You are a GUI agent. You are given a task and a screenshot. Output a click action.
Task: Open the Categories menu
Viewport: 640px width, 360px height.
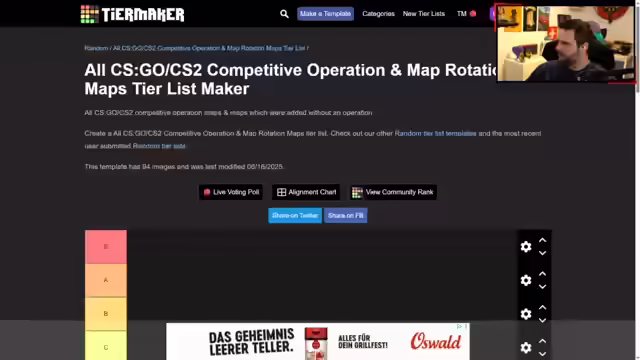point(378,14)
